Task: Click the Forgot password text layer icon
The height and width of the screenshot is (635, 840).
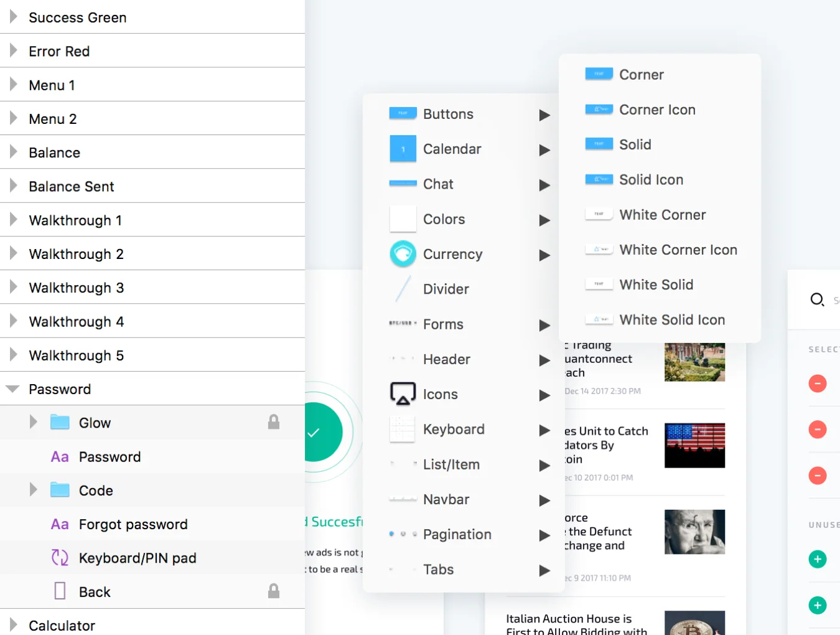Action: click(x=60, y=524)
